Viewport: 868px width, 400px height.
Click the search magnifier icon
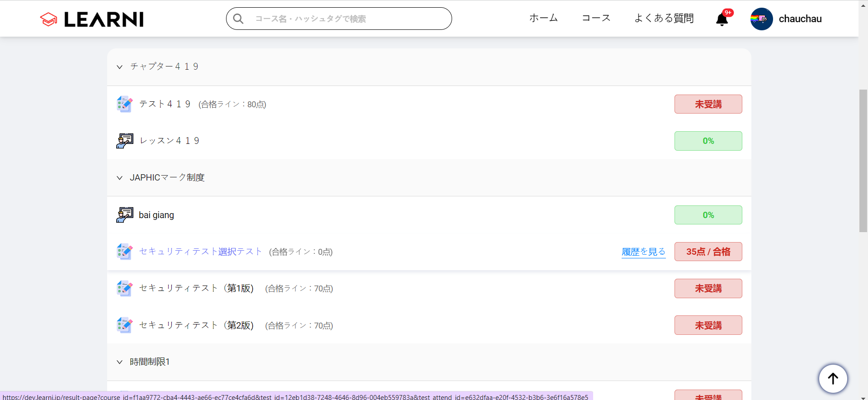[238, 19]
